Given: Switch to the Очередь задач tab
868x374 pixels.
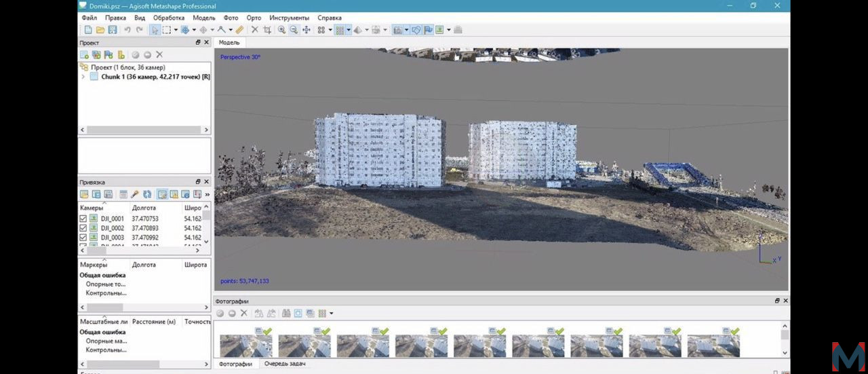Looking at the screenshot, I should tap(285, 364).
